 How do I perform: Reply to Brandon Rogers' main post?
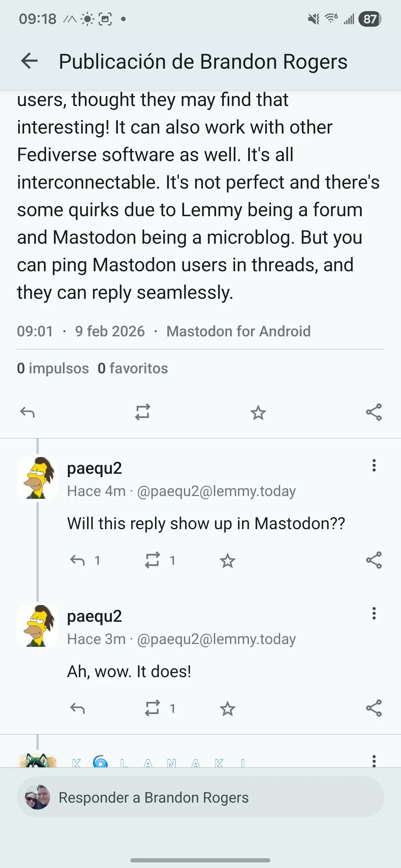pyautogui.click(x=27, y=412)
